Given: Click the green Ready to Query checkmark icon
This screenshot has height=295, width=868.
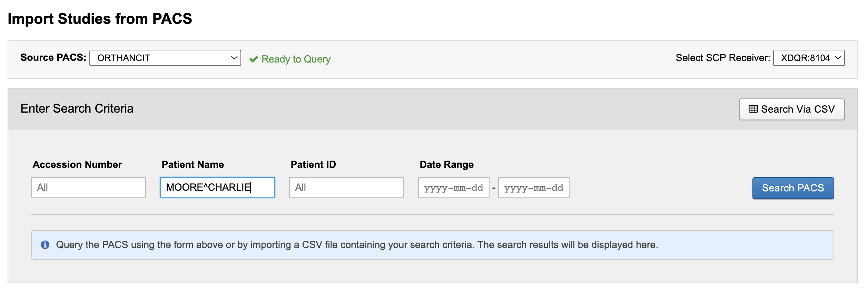Looking at the screenshot, I should point(254,59).
